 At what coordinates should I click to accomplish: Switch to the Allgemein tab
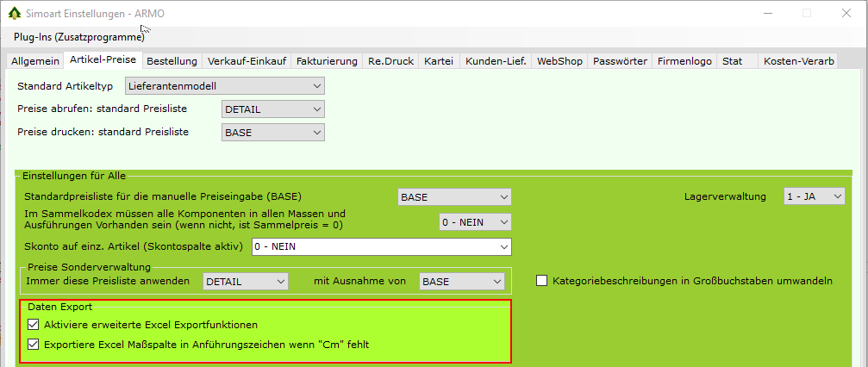point(35,61)
